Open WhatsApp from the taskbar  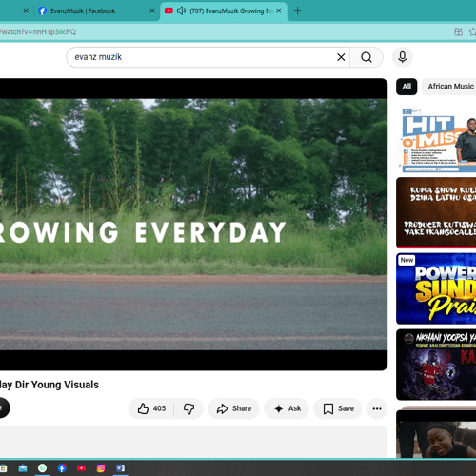(x=42, y=468)
